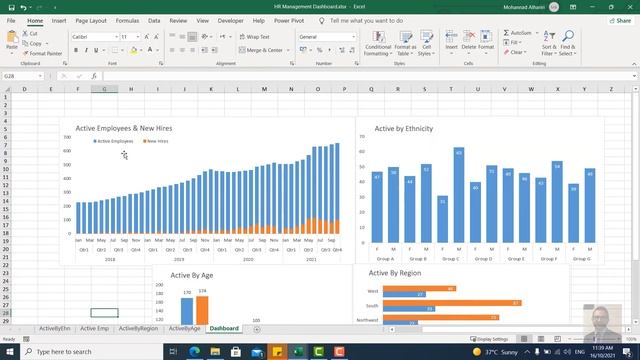Open Cell Styles gallery

427,43
